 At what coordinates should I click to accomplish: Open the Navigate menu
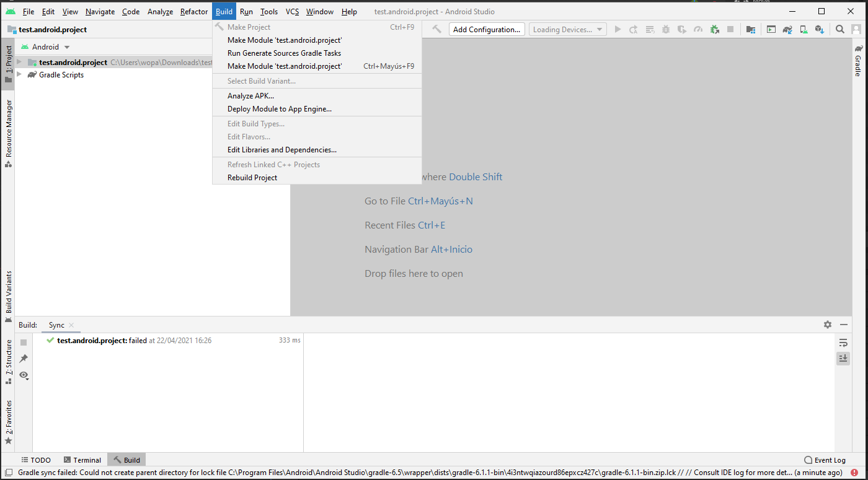pyautogui.click(x=100, y=12)
